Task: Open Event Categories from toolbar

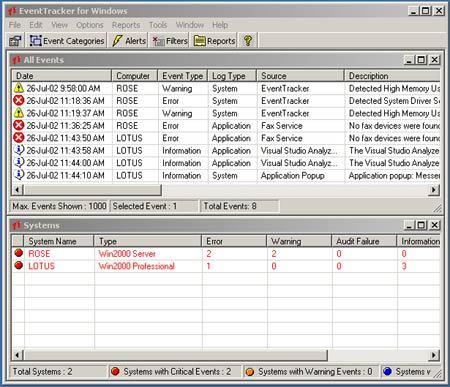Action: (x=67, y=41)
